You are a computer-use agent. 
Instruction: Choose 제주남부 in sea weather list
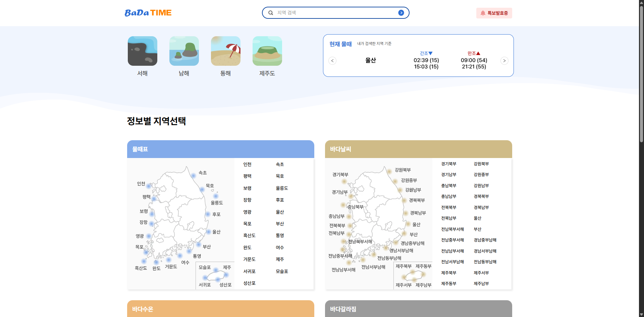(481, 284)
